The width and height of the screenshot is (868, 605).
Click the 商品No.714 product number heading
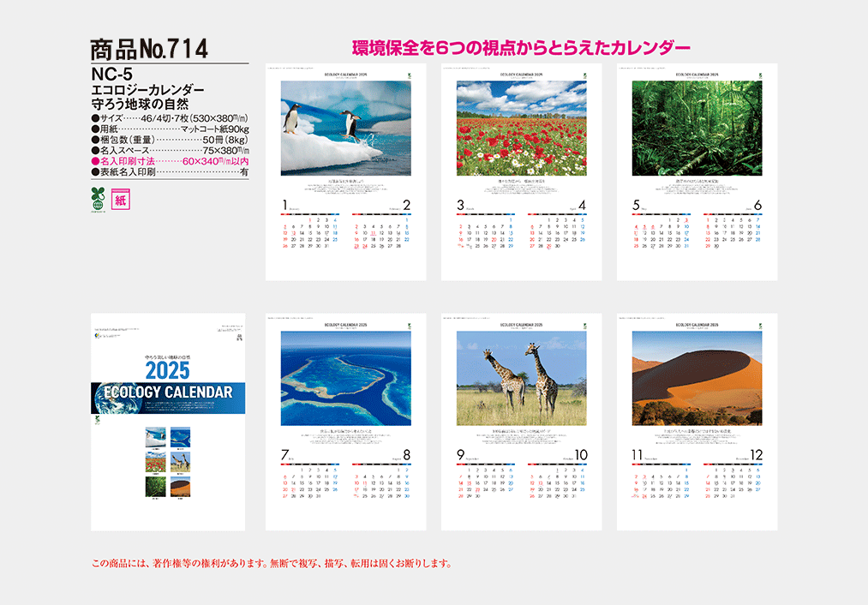point(149,50)
